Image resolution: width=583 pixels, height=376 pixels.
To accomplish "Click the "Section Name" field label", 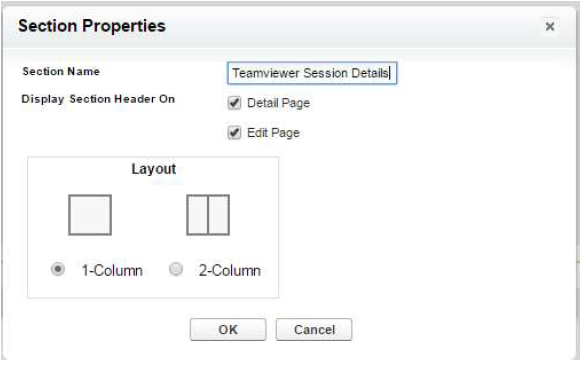I will point(61,71).
